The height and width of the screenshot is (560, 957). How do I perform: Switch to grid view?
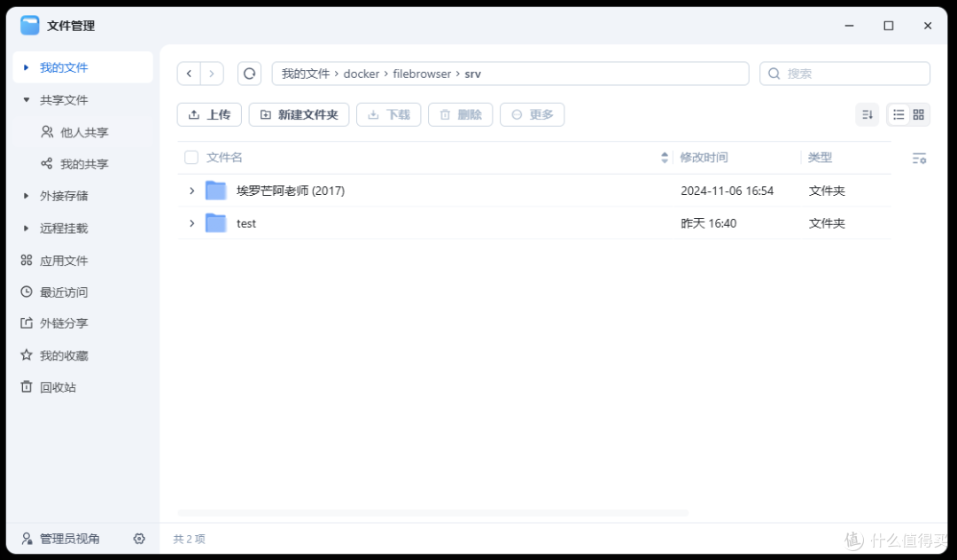click(x=919, y=114)
